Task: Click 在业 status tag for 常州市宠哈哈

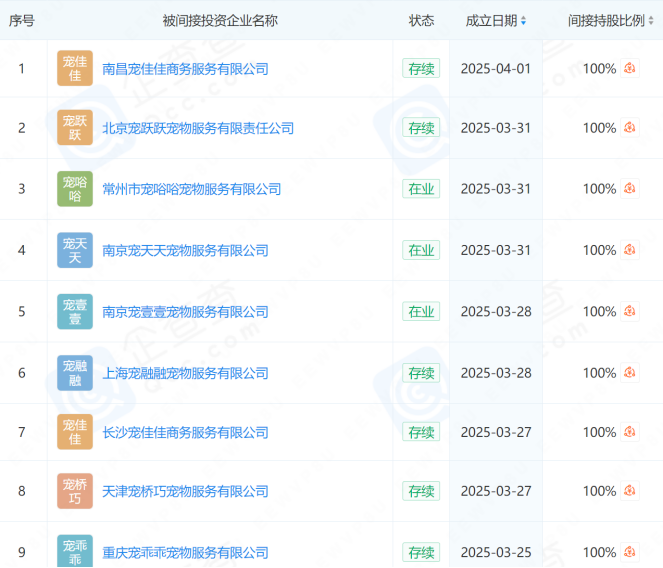Action: pos(421,189)
